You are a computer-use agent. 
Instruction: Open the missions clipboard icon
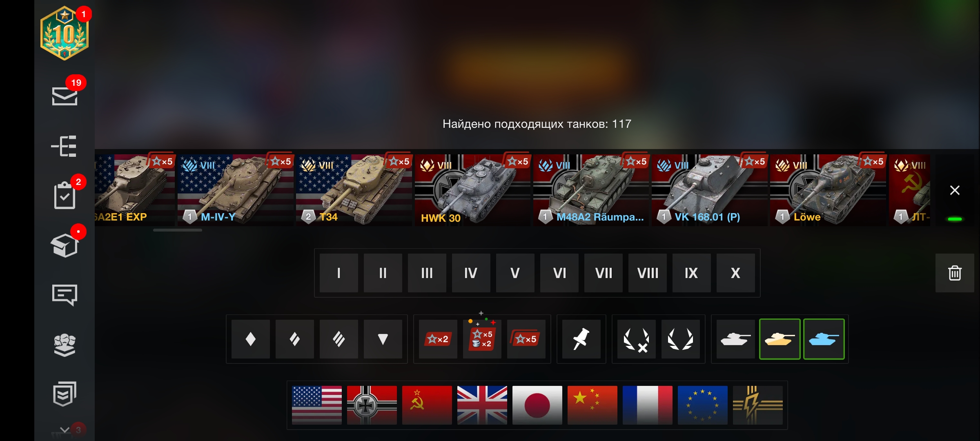[65, 195]
